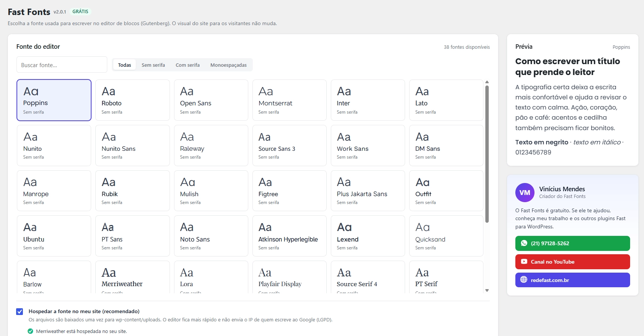Select the Atkinson Hyperlegible font card
Viewport: 644px width, 336px height.
click(x=289, y=236)
